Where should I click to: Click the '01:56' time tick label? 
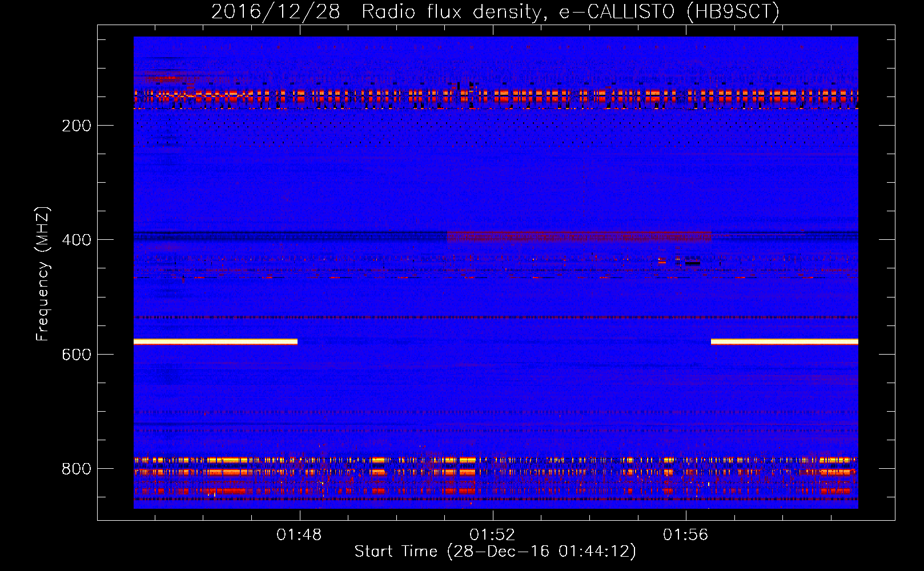(x=685, y=535)
